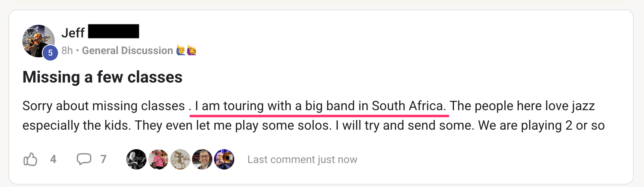Click the emoji icons after General Discussion
Screen dimensions: 644x187
[x=186, y=51]
